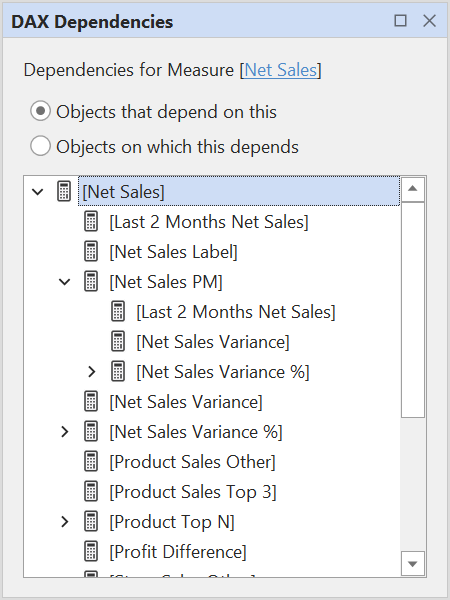Click the scrollbar down arrow

(x=412, y=563)
